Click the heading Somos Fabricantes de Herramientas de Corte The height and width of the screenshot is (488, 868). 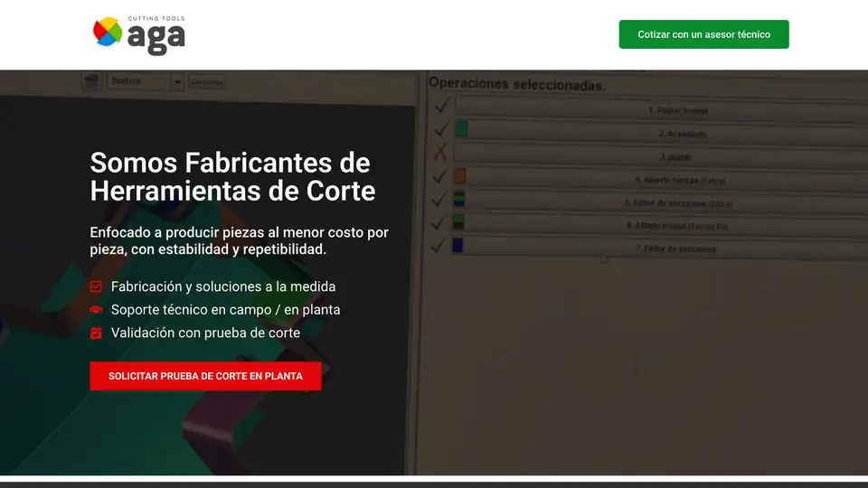coord(232,177)
